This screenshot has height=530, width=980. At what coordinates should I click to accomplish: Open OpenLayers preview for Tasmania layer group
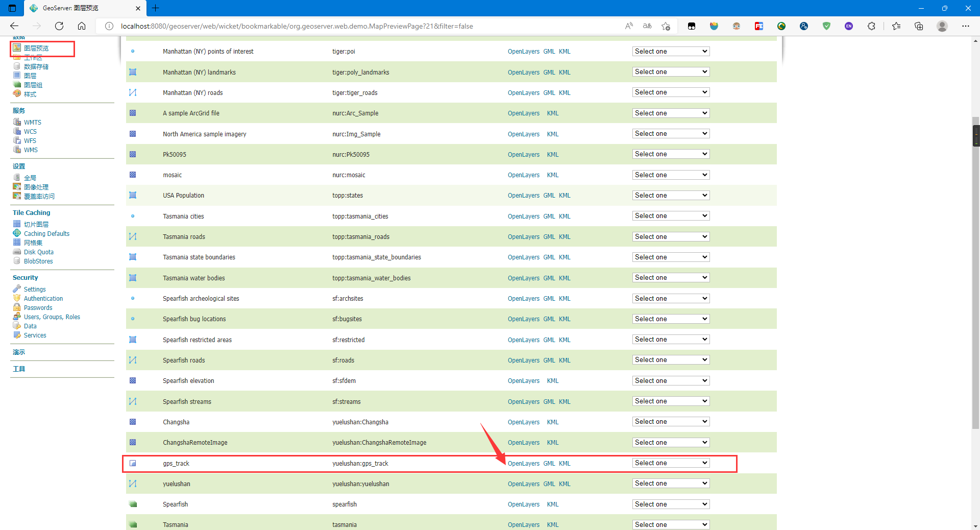523,524
